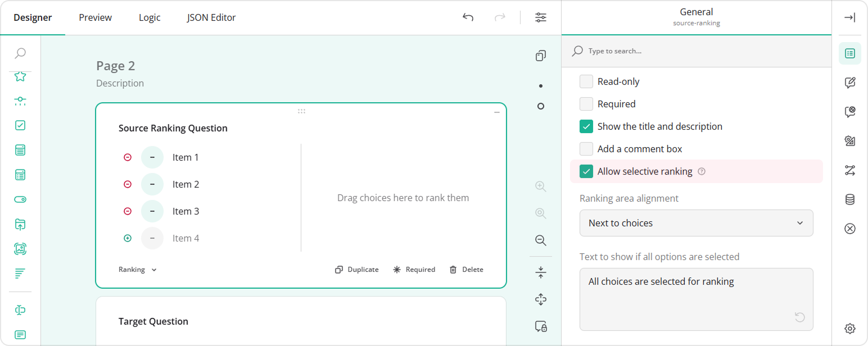Add a Ranking question from toolbox
Viewport: 868px width, 346px height.
tap(20, 274)
